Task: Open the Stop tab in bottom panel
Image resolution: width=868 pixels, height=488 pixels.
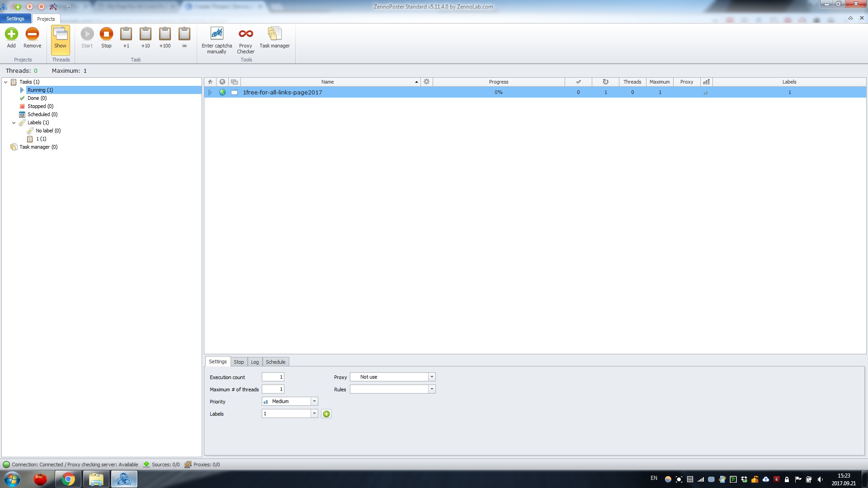Action: [239, 362]
